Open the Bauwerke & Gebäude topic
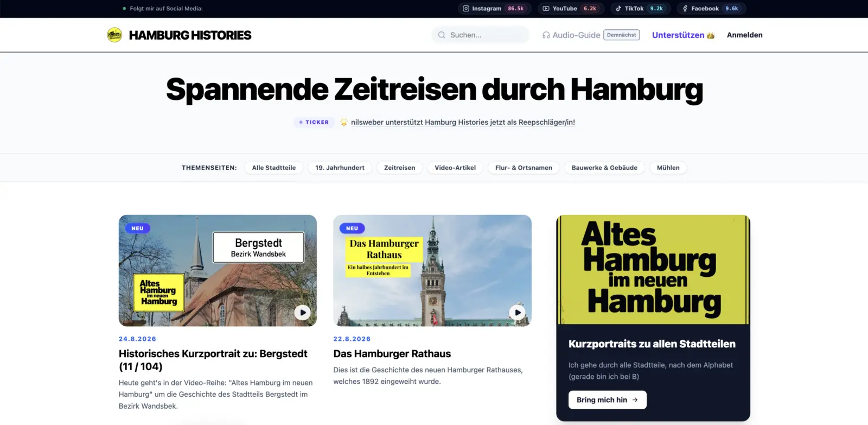868x425 pixels. coord(604,168)
